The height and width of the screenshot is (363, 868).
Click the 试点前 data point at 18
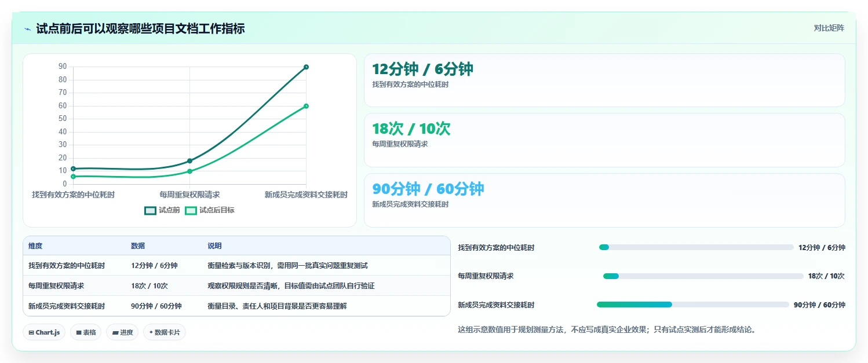pyautogui.click(x=189, y=161)
